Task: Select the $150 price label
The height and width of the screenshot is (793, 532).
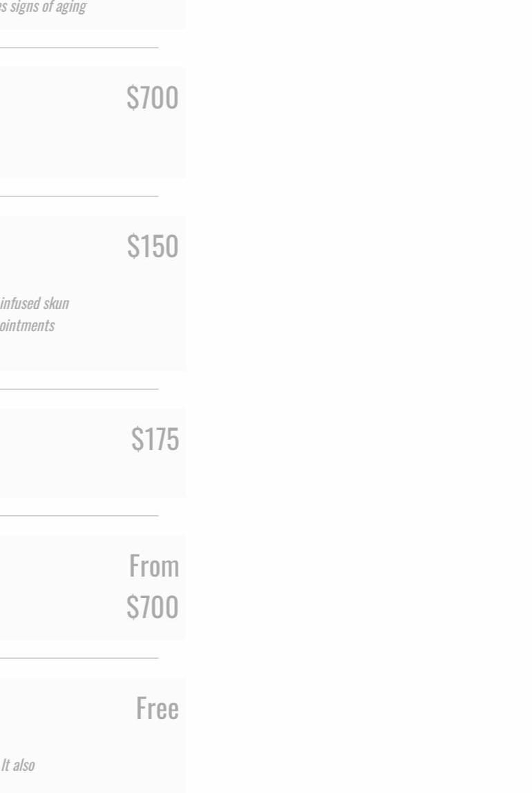Action: 152,247
